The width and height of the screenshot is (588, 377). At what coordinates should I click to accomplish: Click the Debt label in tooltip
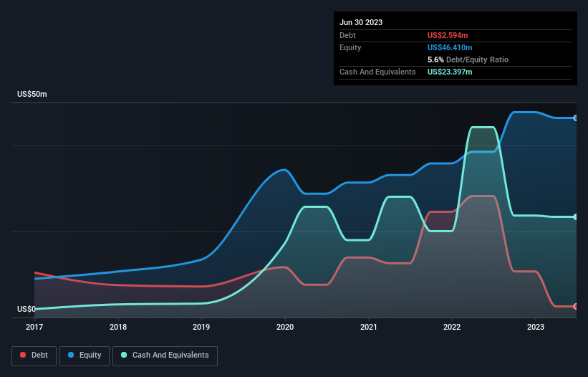point(347,35)
